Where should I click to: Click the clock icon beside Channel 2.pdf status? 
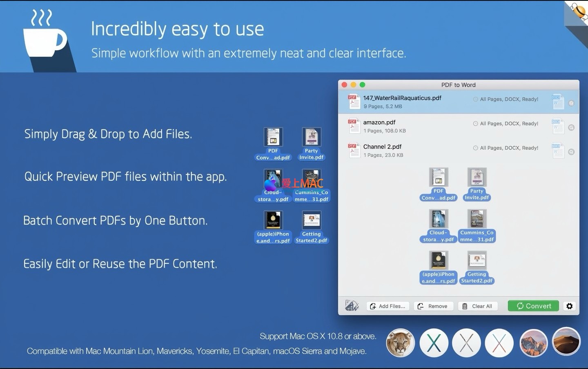coord(475,148)
